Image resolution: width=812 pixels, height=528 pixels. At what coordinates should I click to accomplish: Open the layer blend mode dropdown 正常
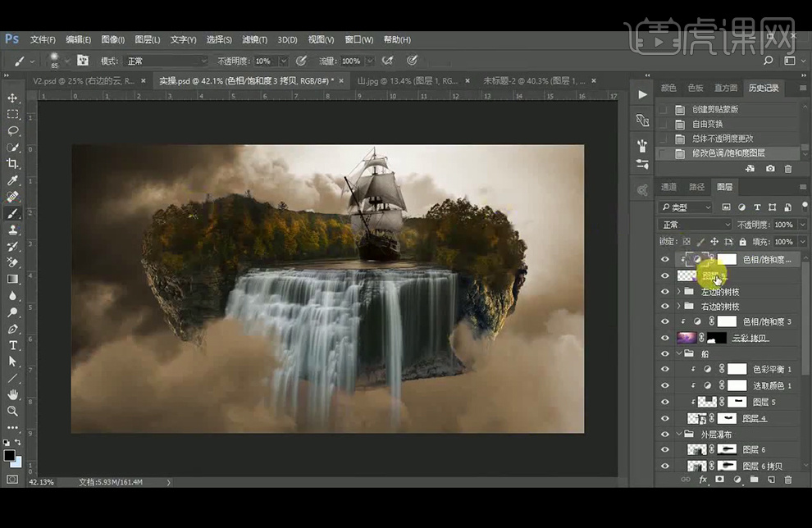(696, 225)
